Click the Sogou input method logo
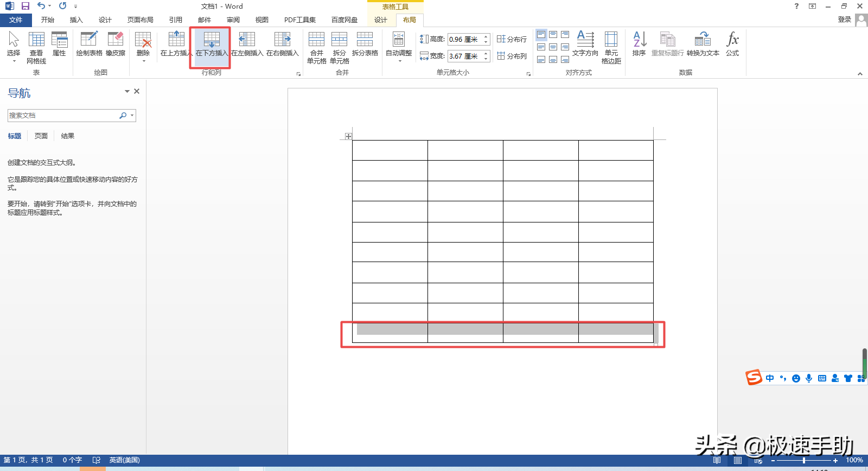Screen dimensions: 868x471 pyautogui.click(x=754, y=377)
